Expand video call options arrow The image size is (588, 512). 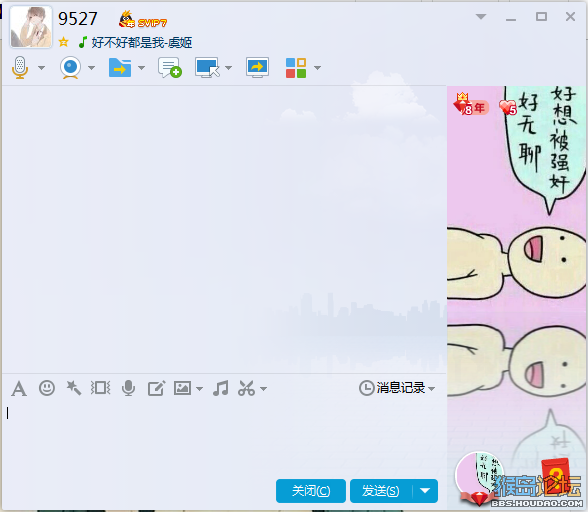pos(92,68)
